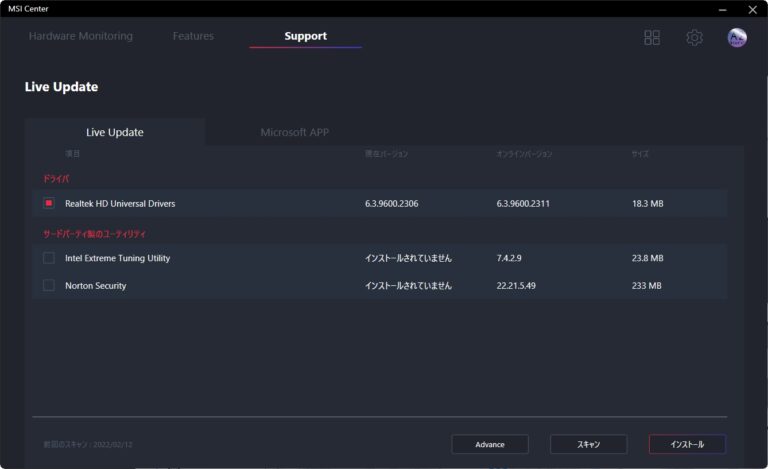Click the インストール install button
The height and width of the screenshot is (469, 768).
[x=687, y=444]
